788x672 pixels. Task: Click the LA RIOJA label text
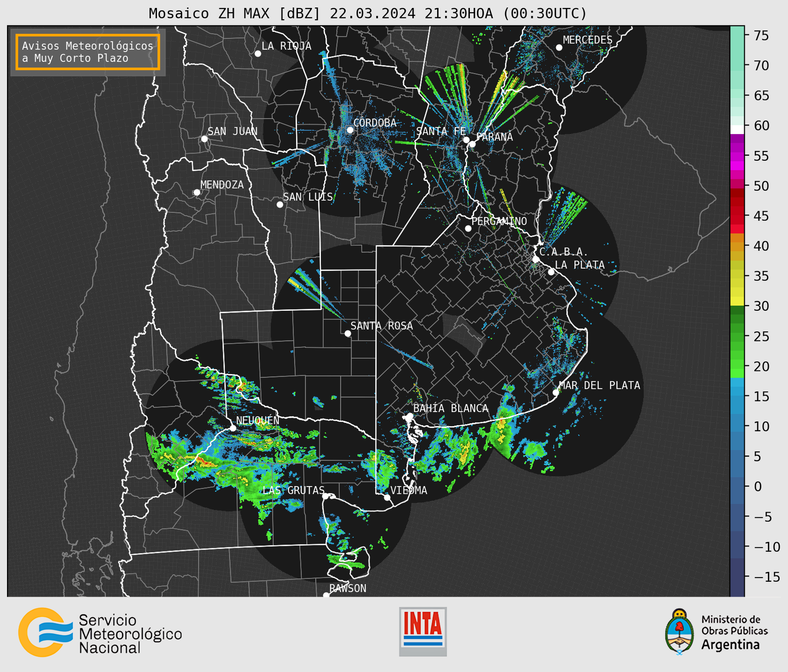click(x=286, y=46)
